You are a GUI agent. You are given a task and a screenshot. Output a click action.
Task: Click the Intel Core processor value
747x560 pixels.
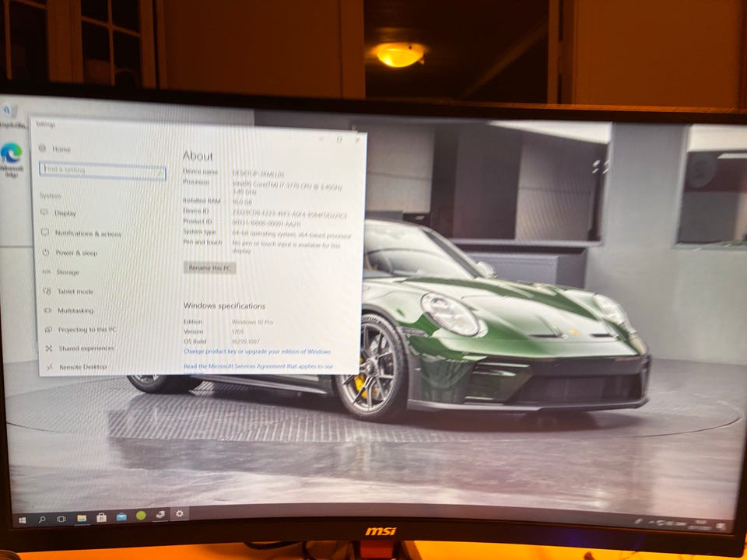click(x=287, y=187)
